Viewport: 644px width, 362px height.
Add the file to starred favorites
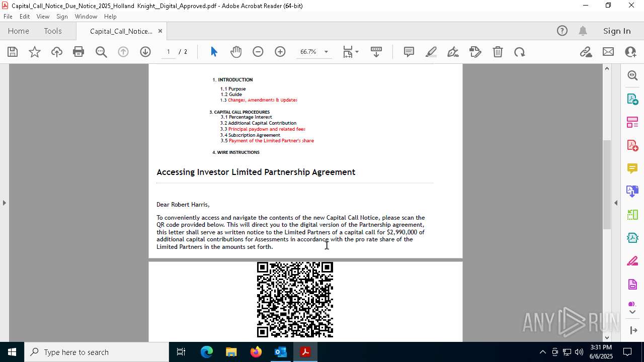tap(35, 52)
